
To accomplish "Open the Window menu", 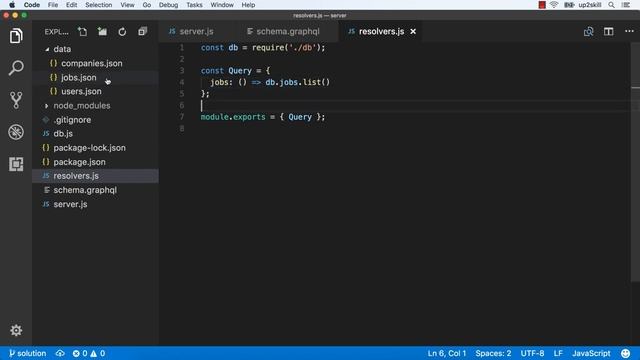I will [x=222, y=5].
